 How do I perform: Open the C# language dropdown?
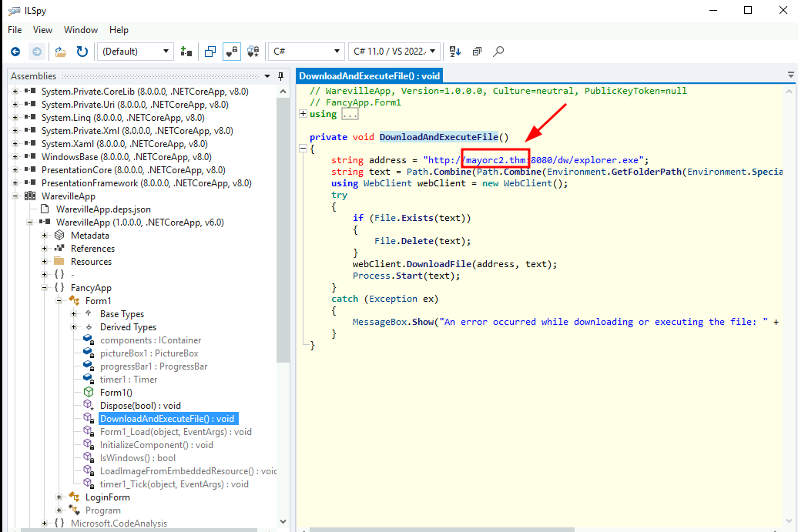(x=306, y=52)
